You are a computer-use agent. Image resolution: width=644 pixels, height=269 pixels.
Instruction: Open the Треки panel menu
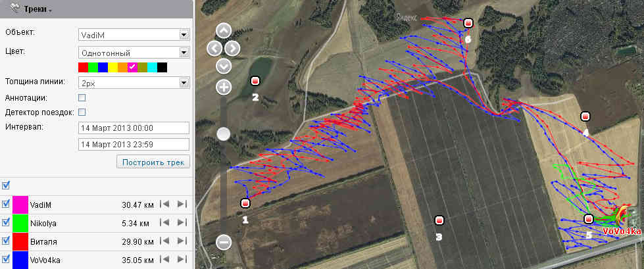pos(36,9)
